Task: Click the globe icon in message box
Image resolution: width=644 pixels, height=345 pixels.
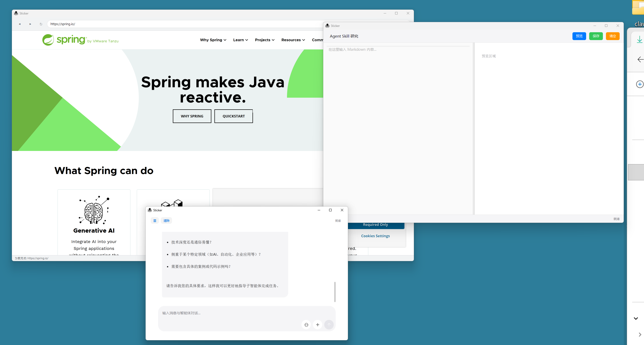Action: point(306,325)
